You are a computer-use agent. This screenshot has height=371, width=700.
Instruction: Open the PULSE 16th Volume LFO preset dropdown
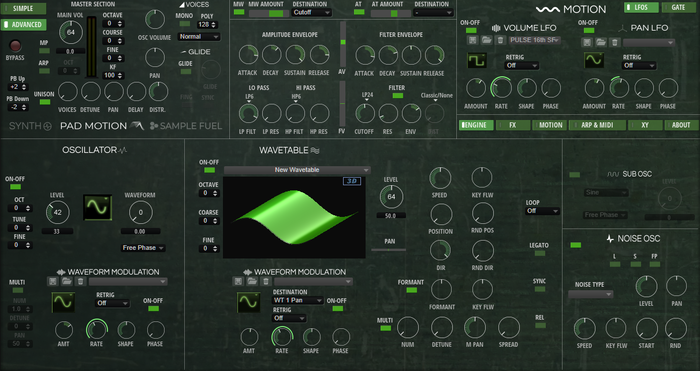pyautogui.click(x=535, y=40)
